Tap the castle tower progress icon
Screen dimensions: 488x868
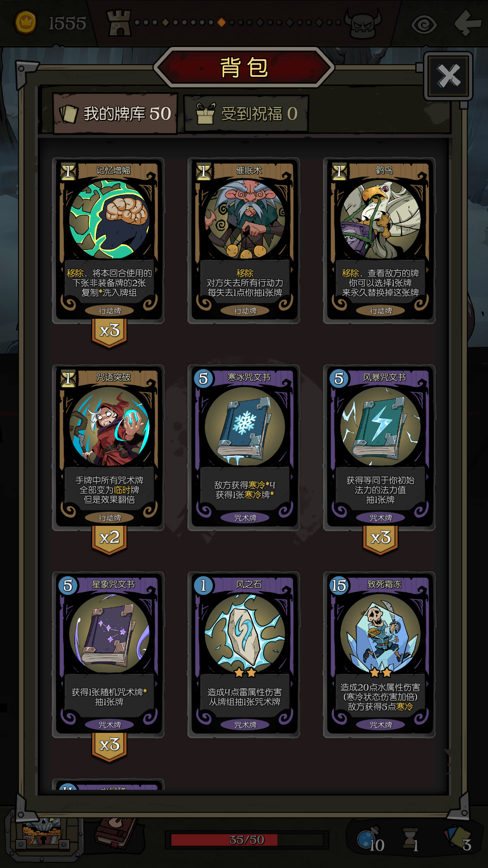tap(119, 23)
